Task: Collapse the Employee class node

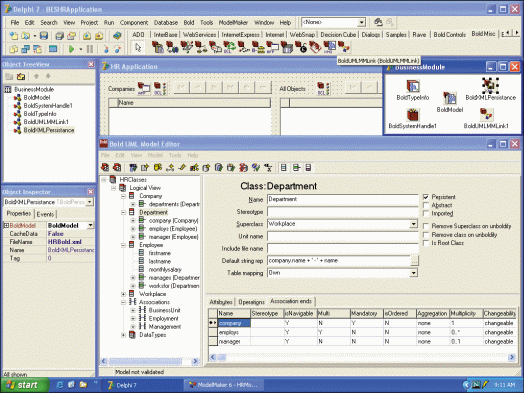Action: pos(123,245)
